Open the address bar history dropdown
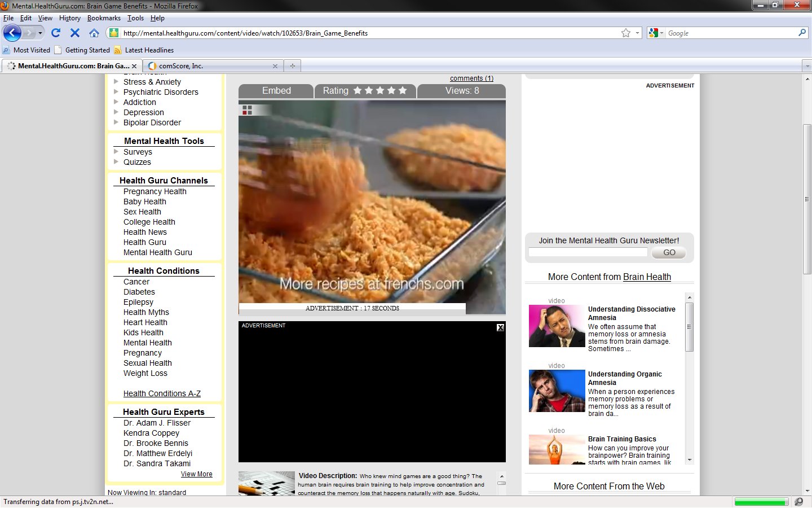This screenshot has width=812, height=508. 638,33
